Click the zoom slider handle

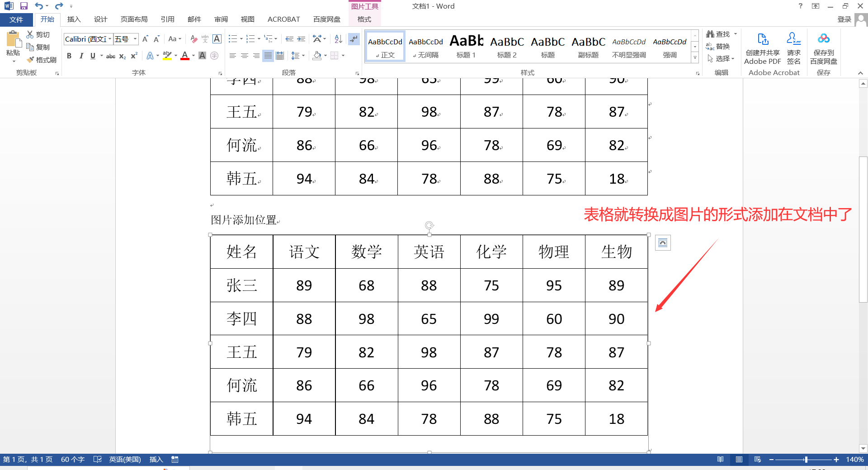coord(806,460)
